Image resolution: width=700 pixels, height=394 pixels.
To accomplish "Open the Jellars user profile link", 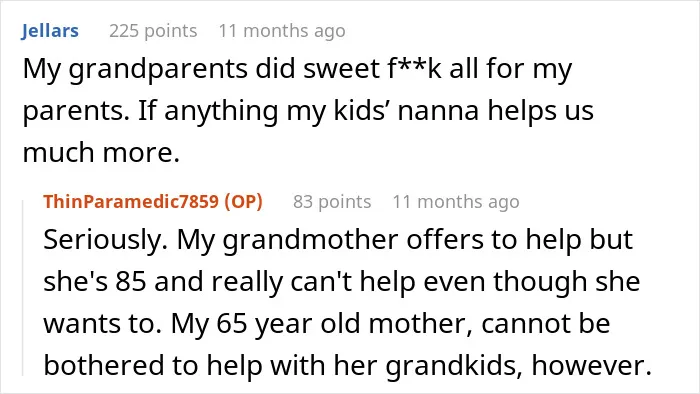I will [x=50, y=31].
